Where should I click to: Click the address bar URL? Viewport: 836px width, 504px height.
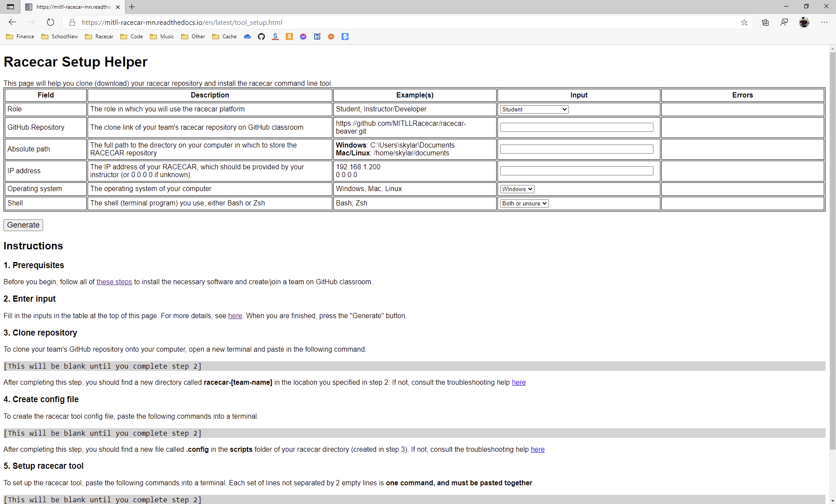[x=182, y=22]
